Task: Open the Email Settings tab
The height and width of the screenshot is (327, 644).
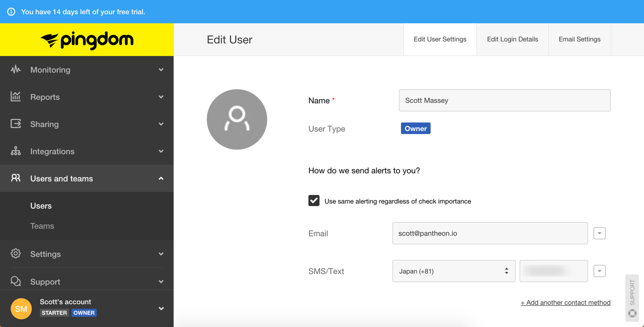Action: [x=579, y=39]
